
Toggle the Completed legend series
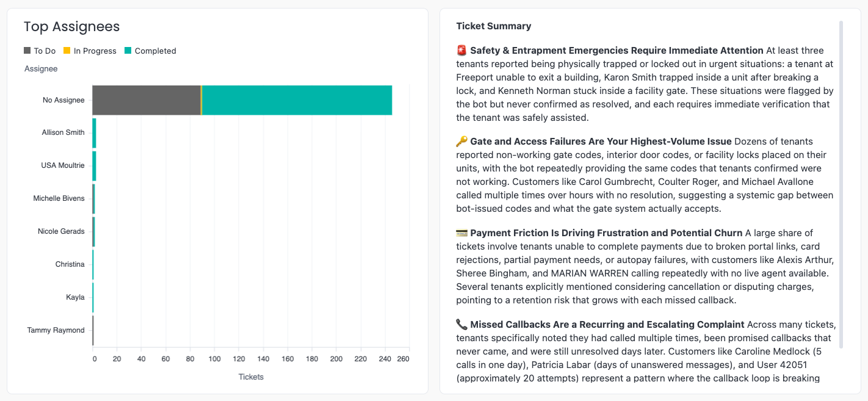[150, 51]
